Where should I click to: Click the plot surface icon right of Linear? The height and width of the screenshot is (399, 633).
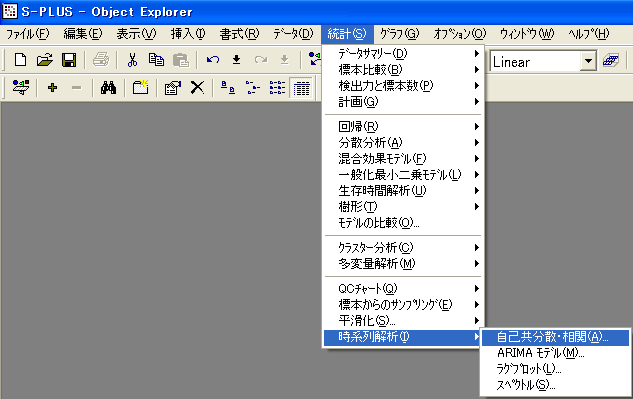(611, 61)
